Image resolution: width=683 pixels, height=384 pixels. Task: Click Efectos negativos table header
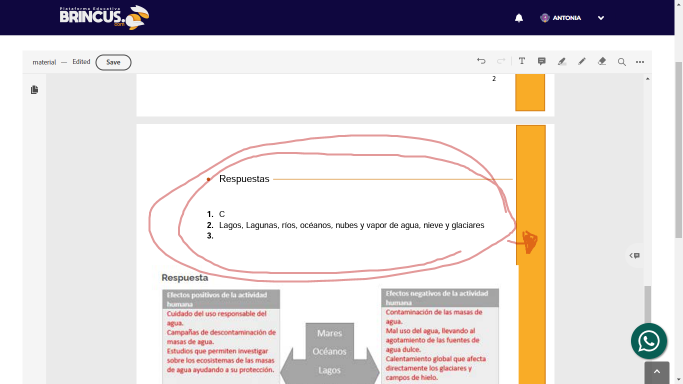440,298
